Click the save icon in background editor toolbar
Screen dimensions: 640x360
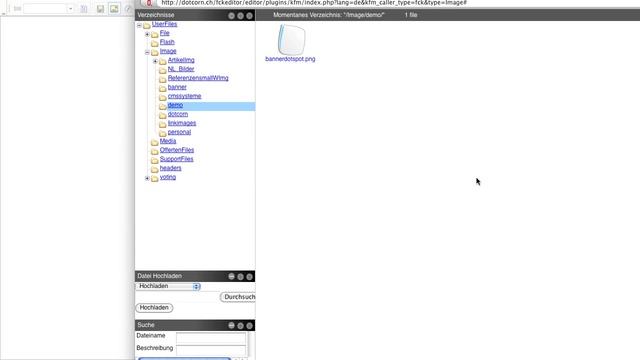coord(100,9)
